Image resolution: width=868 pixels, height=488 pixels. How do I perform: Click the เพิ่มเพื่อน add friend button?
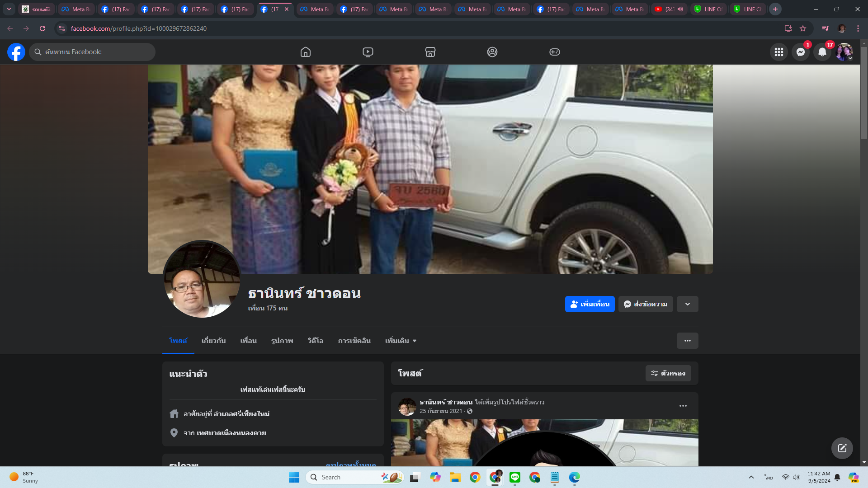click(590, 304)
